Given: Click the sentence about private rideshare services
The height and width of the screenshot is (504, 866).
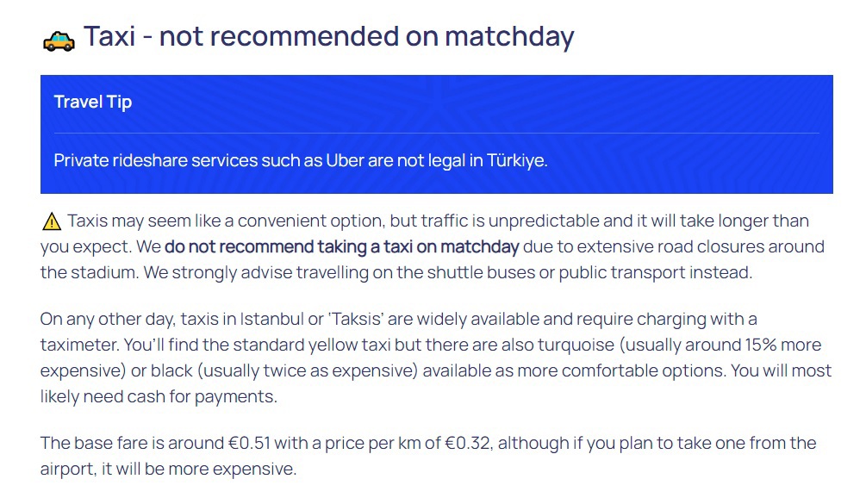Looking at the screenshot, I should click(x=301, y=160).
